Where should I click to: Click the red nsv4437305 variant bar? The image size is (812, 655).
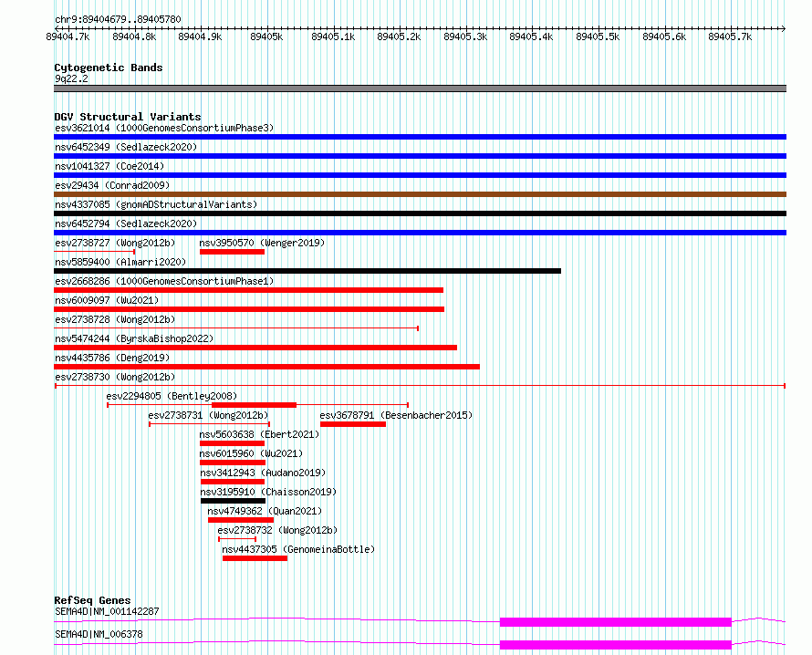pyautogui.click(x=255, y=558)
